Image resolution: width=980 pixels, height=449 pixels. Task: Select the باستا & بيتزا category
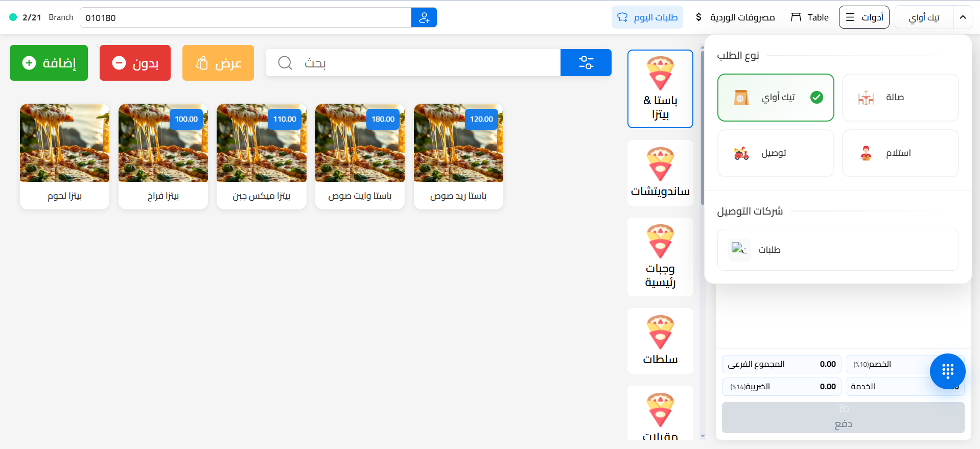(x=660, y=89)
